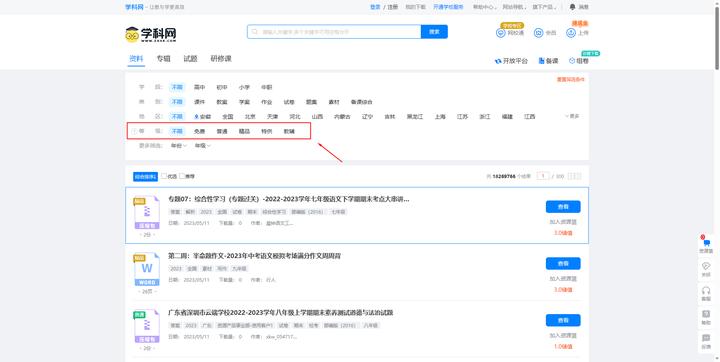Open the 会员 membership icon

tap(539, 33)
